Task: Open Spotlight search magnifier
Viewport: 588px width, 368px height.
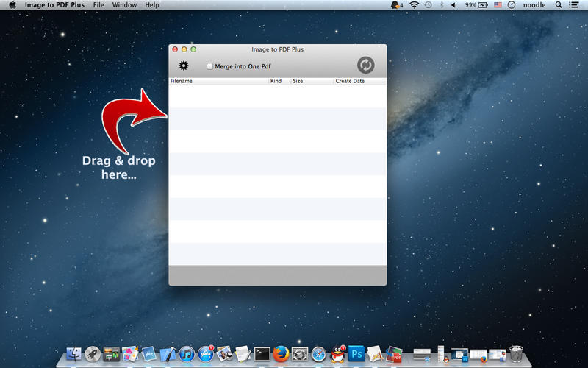Action: [x=559, y=5]
